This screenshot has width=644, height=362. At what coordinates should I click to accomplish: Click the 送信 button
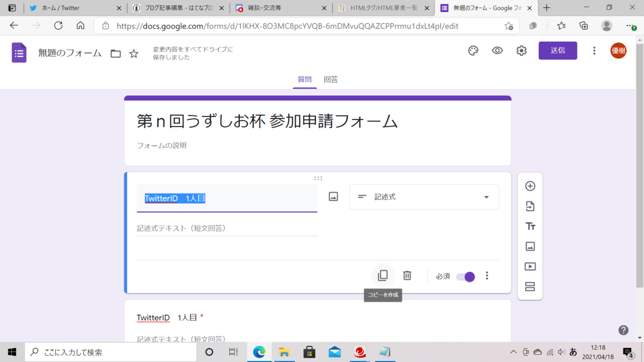point(558,50)
